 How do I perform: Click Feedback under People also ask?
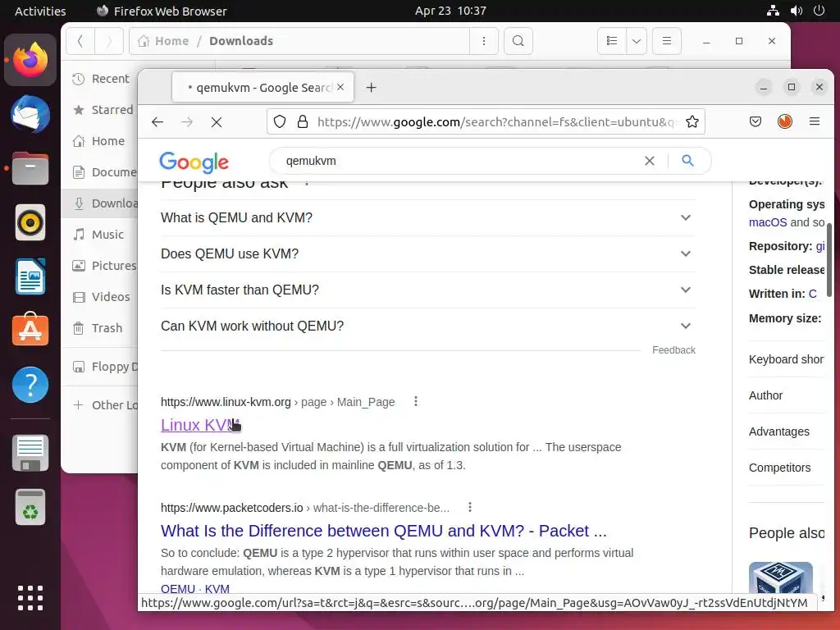click(x=673, y=349)
